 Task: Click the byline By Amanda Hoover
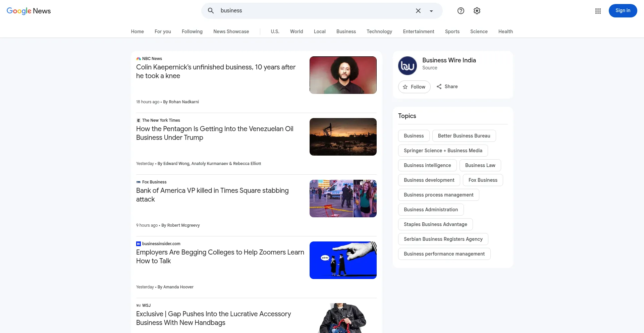175,287
